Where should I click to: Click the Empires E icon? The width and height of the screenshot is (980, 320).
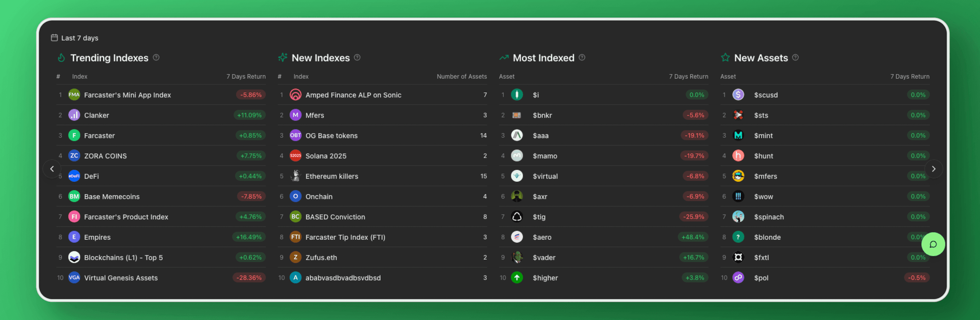[74, 237]
